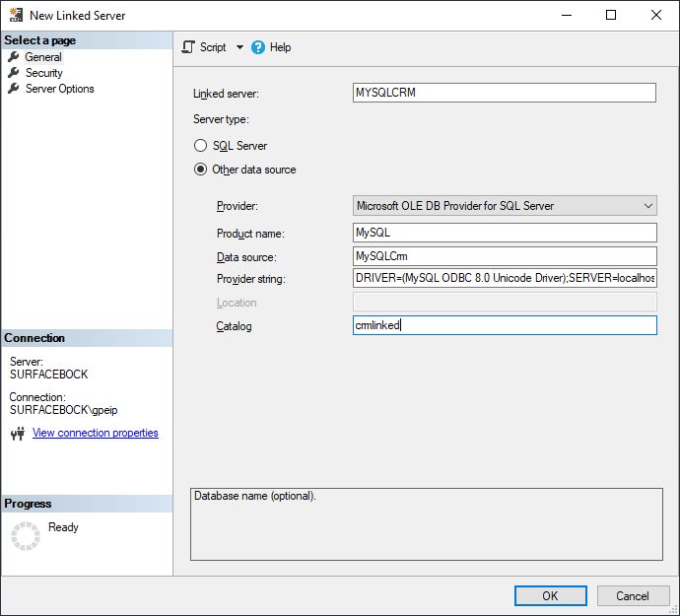Click the SURFACEBOCK\gpeip connection text
This screenshot has height=616, width=680.
pyautogui.click(x=63, y=409)
